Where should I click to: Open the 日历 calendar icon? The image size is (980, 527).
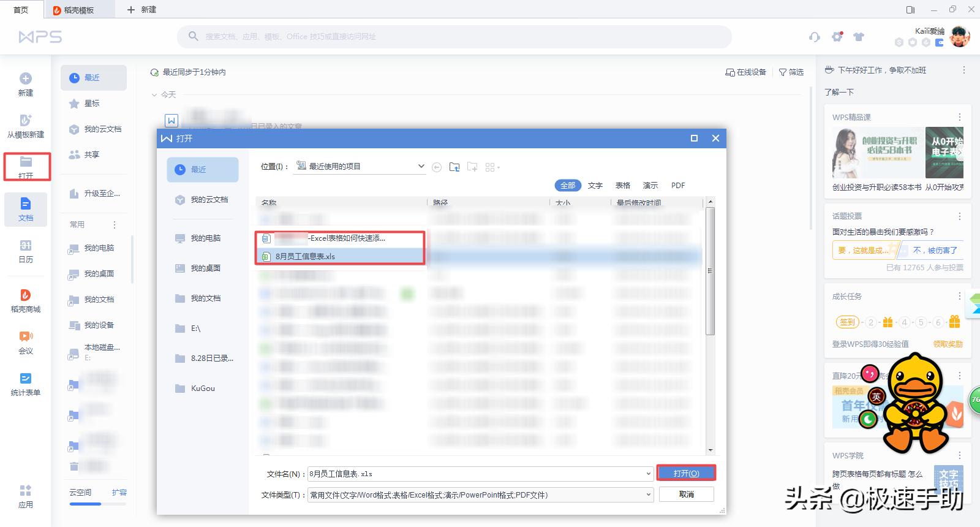pyautogui.click(x=26, y=246)
